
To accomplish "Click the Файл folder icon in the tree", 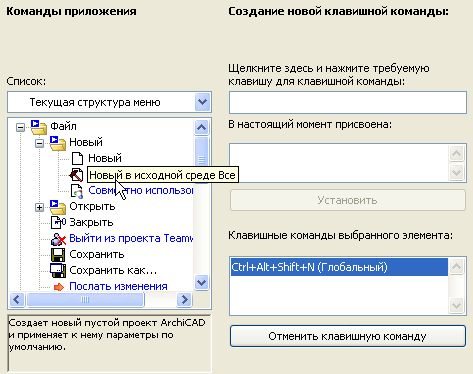I will (39, 127).
